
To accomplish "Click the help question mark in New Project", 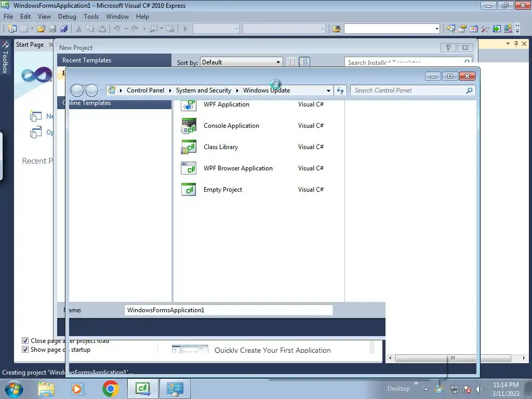I will click(448, 47).
